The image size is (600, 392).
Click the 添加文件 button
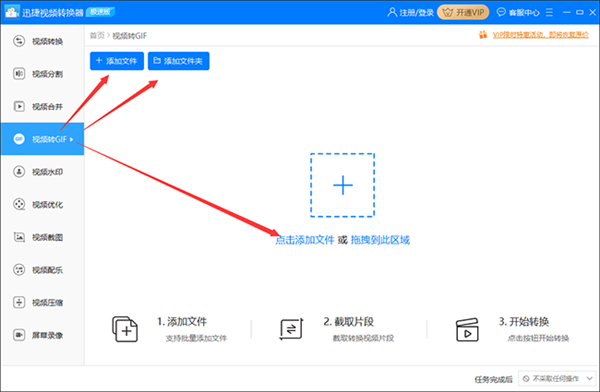point(117,61)
